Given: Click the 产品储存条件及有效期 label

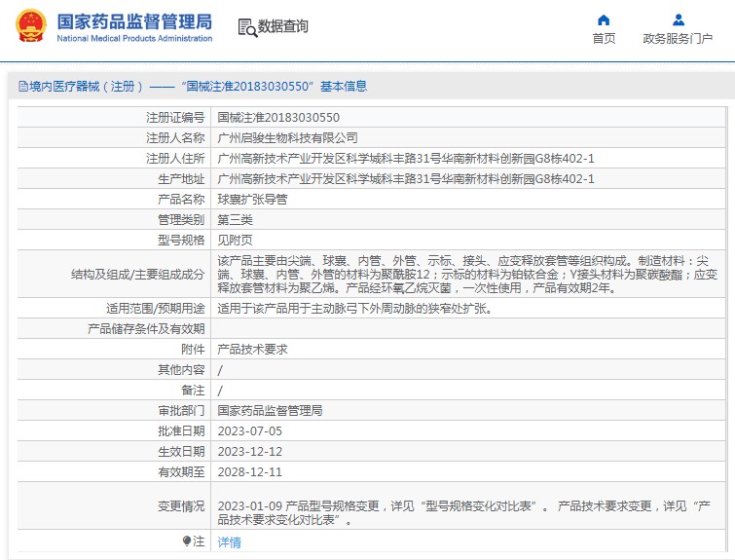Looking at the screenshot, I should (146, 329).
